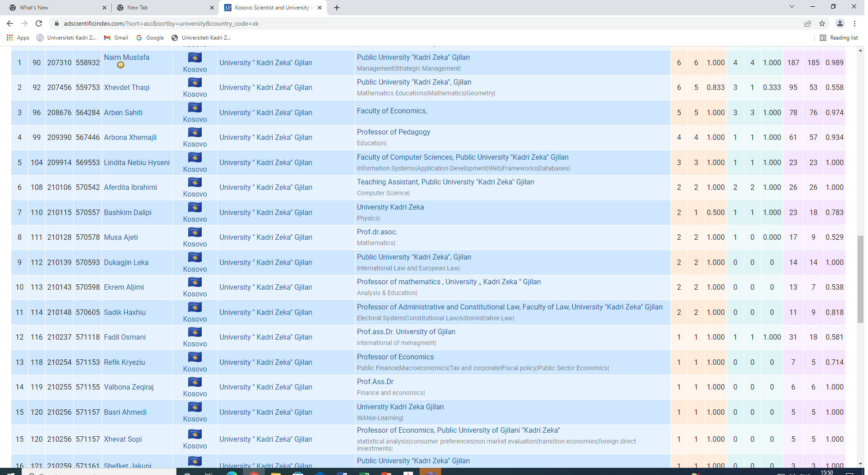Open Ekrem Aljimi's profile link
Image resolution: width=868 pixels, height=475 pixels.
[124, 287]
